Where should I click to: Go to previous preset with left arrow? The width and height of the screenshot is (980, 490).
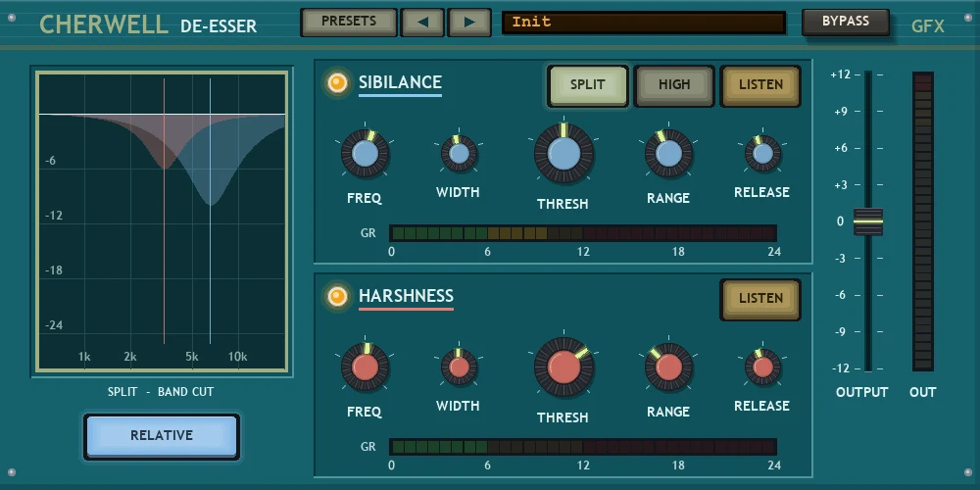click(x=422, y=23)
